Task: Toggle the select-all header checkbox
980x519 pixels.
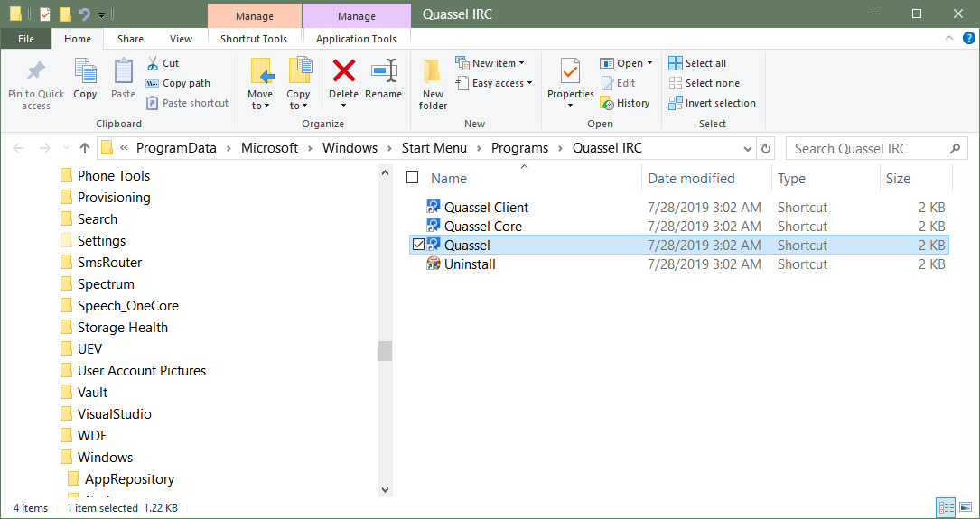Action: [412, 178]
